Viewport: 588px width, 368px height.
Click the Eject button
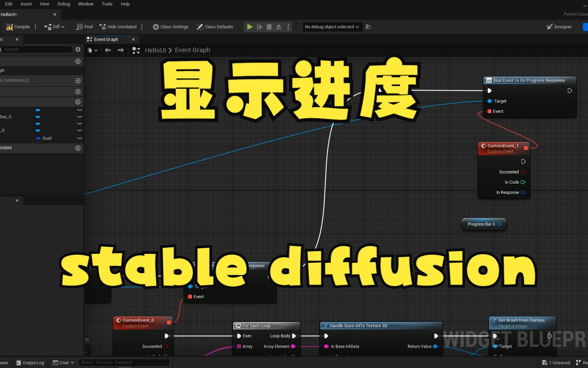click(279, 27)
